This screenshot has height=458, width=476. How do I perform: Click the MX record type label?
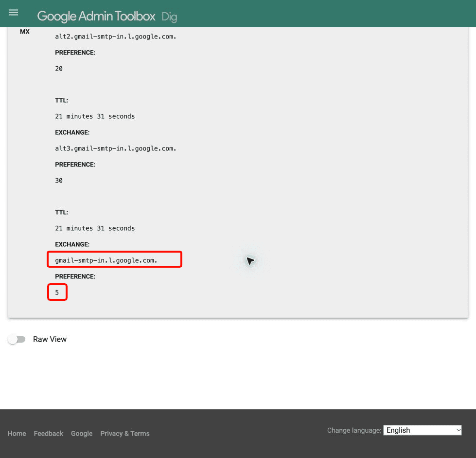pos(25,32)
